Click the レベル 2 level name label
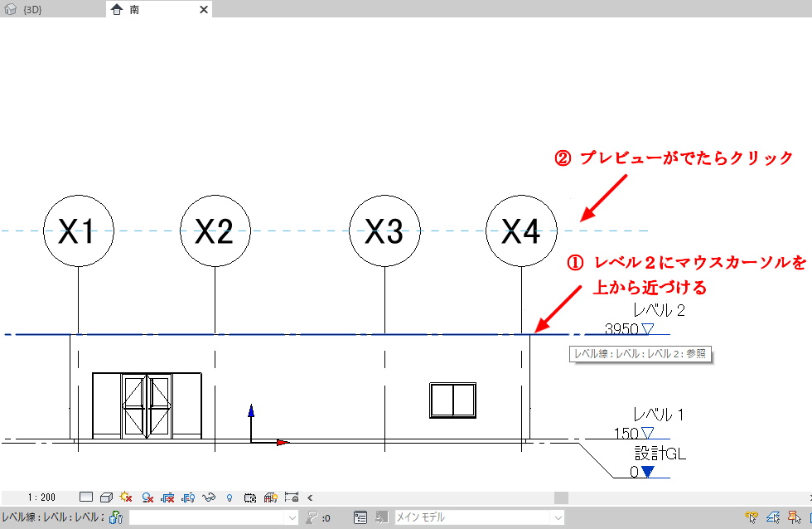This screenshot has height=529, width=812. point(660,310)
